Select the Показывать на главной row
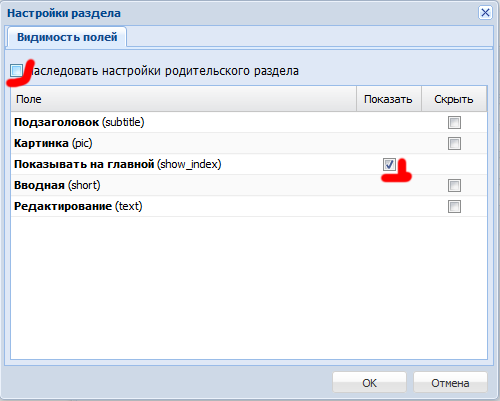The image size is (500, 401). (249, 164)
